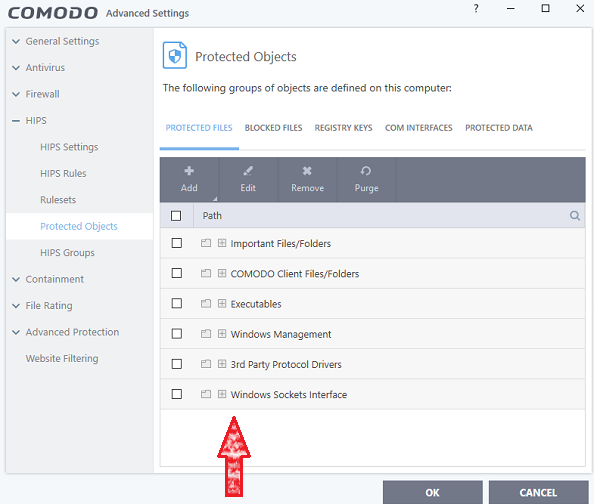The image size is (594, 504).
Task: Switch to the Registry Keys tab
Action: [344, 128]
